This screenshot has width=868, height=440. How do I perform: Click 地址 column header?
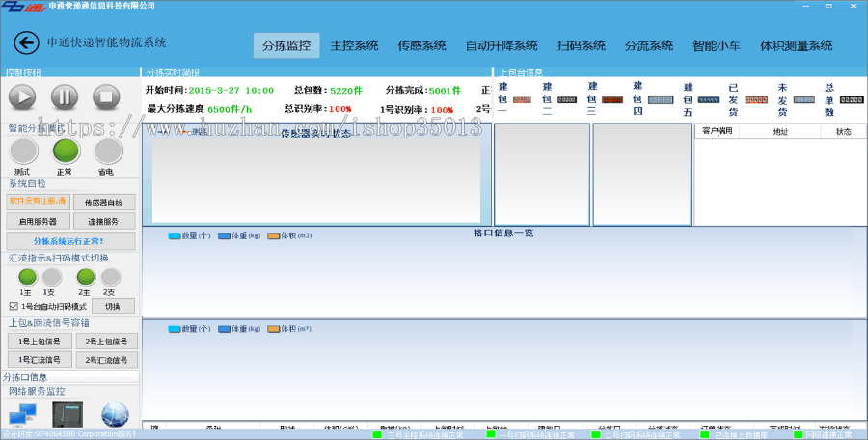(x=780, y=131)
